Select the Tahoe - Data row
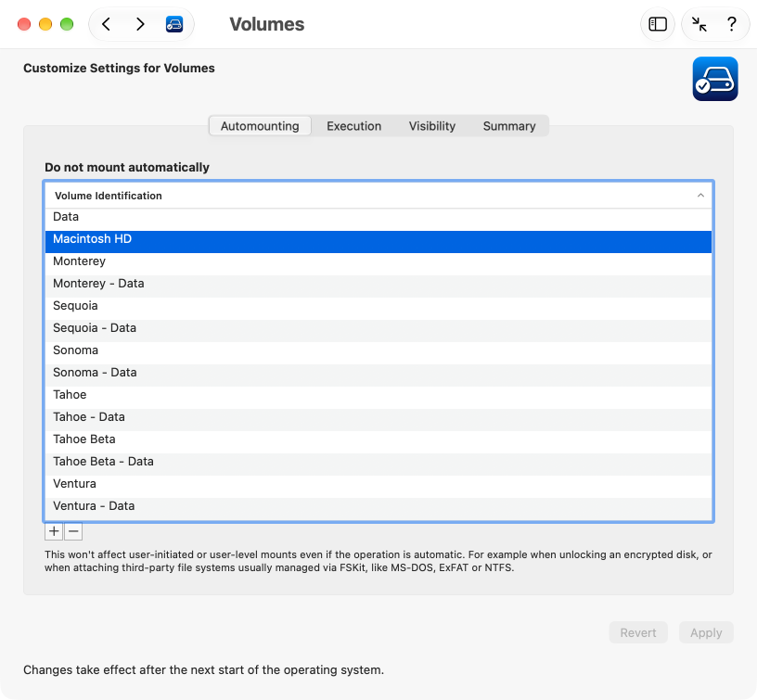757x700 pixels. click(x=378, y=419)
